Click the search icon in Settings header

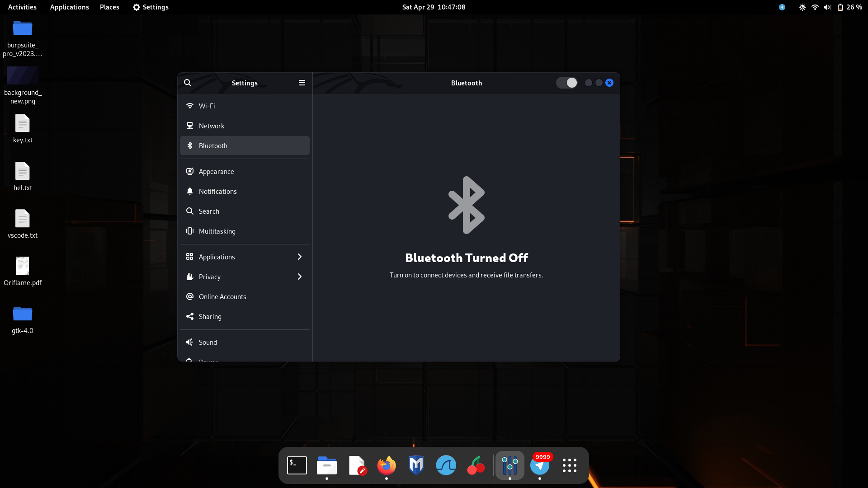188,83
